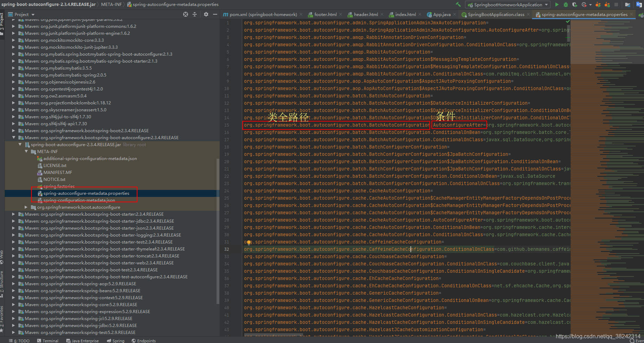Open the Project view selector dropdown
Image resolution: width=644 pixels, height=343 pixels.
[x=21, y=14]
